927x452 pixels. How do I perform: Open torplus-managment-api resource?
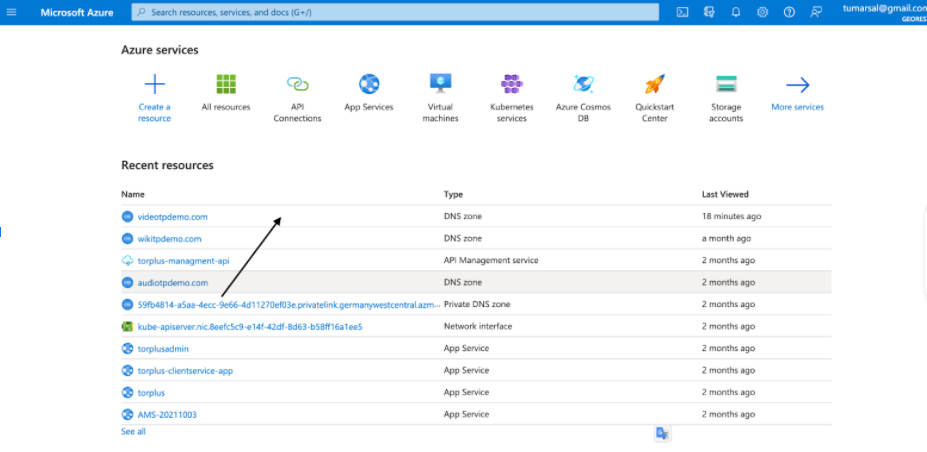click(x=183, y=261)
